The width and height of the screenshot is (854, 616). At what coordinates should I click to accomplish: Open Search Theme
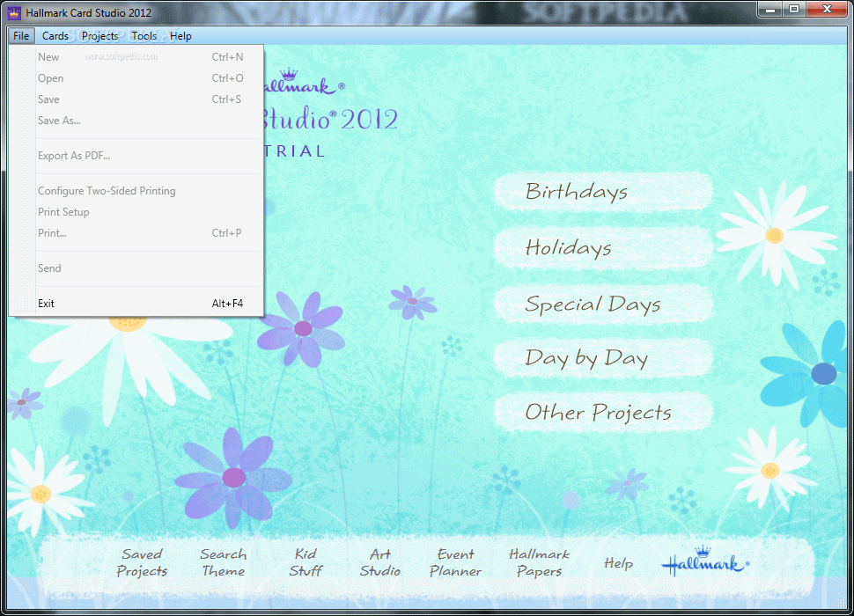pos(224,562)
